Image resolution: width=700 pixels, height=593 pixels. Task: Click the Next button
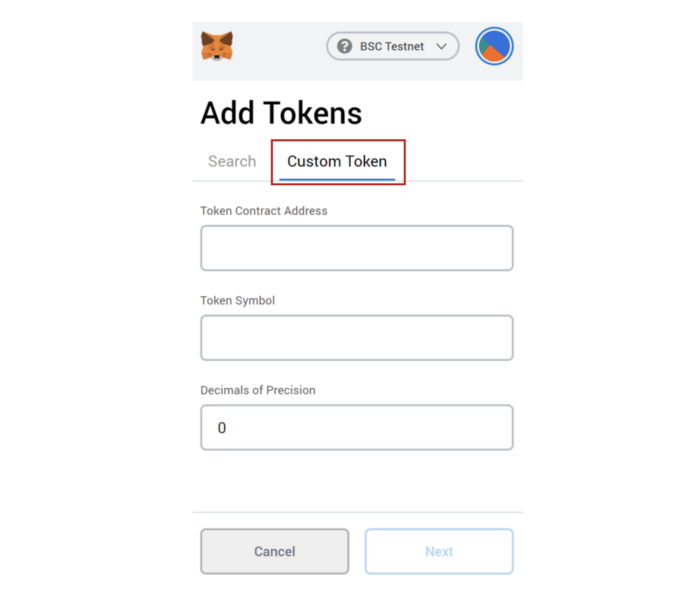(439, 551)
